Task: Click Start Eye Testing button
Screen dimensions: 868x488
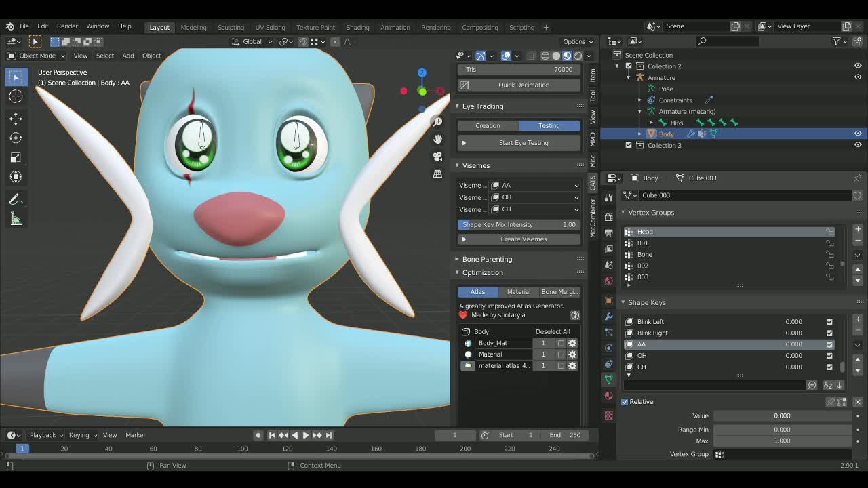Action: 519,143
